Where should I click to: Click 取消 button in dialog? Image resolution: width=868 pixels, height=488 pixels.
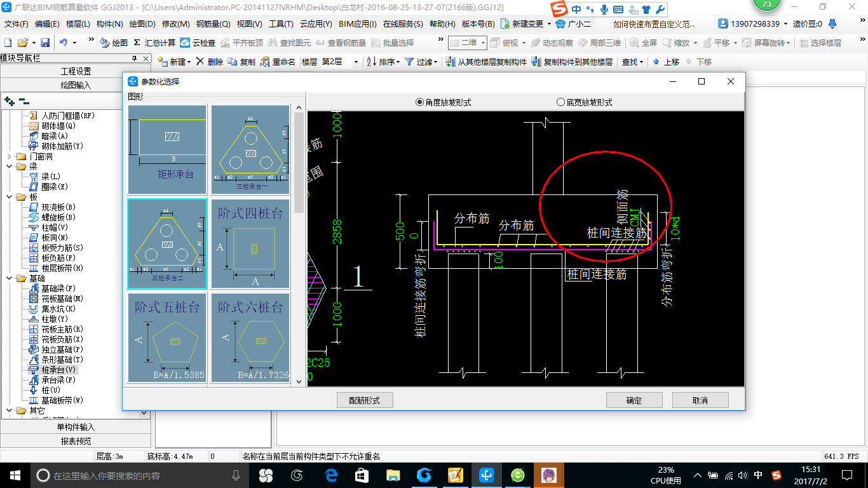coord(700,400)
